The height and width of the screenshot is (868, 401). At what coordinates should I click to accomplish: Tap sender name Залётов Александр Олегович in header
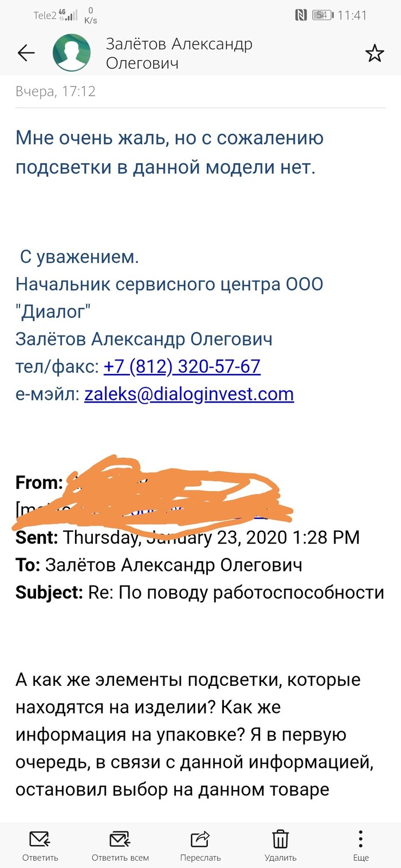point(179,53)
